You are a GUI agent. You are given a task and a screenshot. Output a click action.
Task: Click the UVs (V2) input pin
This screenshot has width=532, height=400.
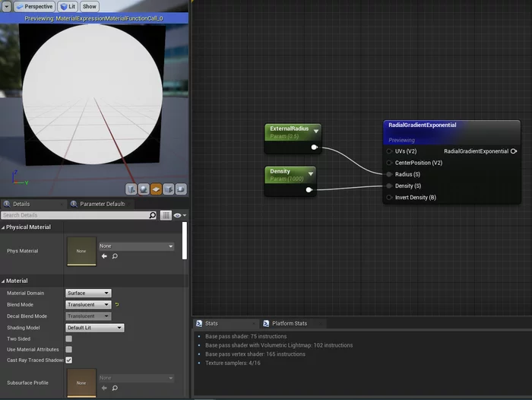tap(389, 151)
